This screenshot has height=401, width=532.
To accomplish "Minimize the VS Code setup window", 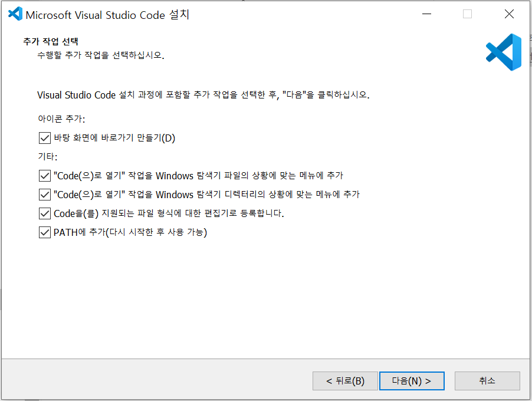I will [x=426, y=14].
